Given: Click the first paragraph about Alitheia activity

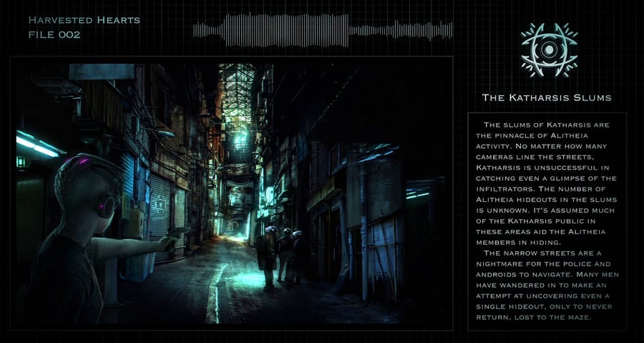Looking at the screenshot, I should click(x=547, y=181).
